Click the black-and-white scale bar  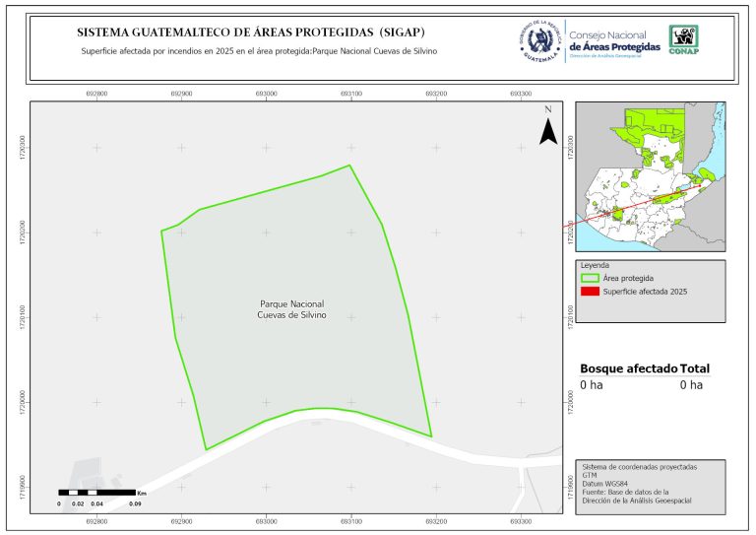(96, 491)
